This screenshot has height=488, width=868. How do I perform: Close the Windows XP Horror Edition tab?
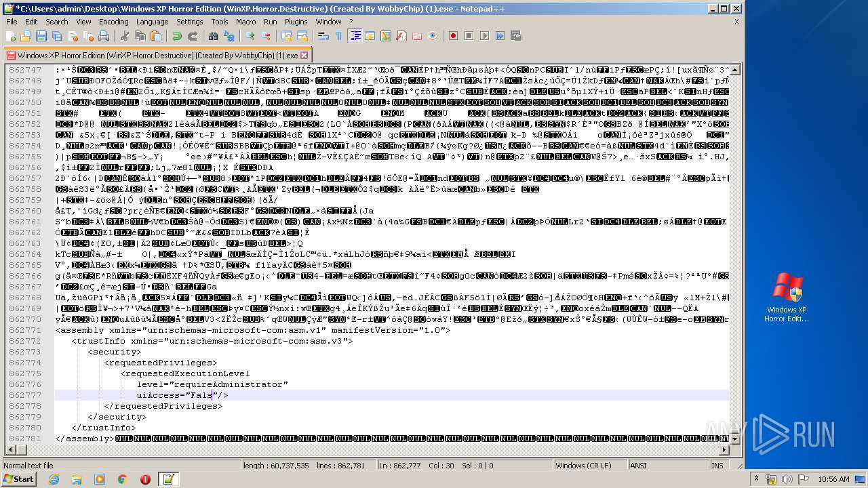pyautogui.click(x=304, y=56)
